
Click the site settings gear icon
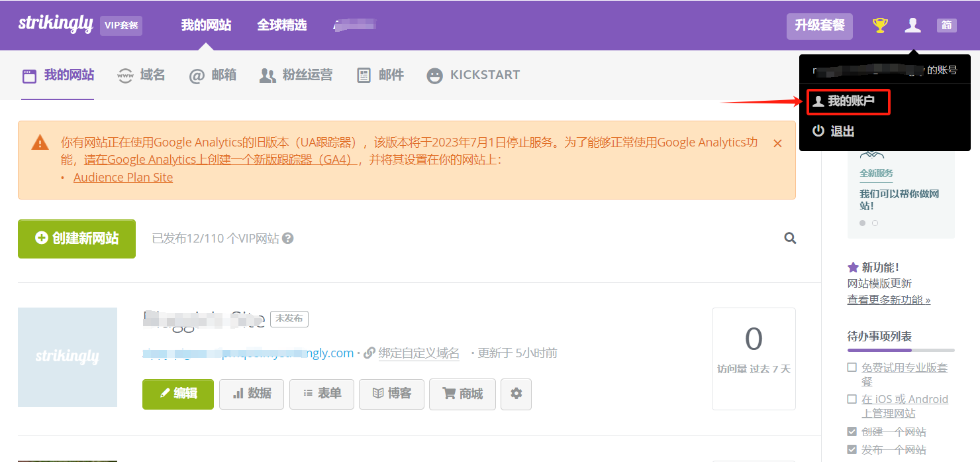pos(516,394)
